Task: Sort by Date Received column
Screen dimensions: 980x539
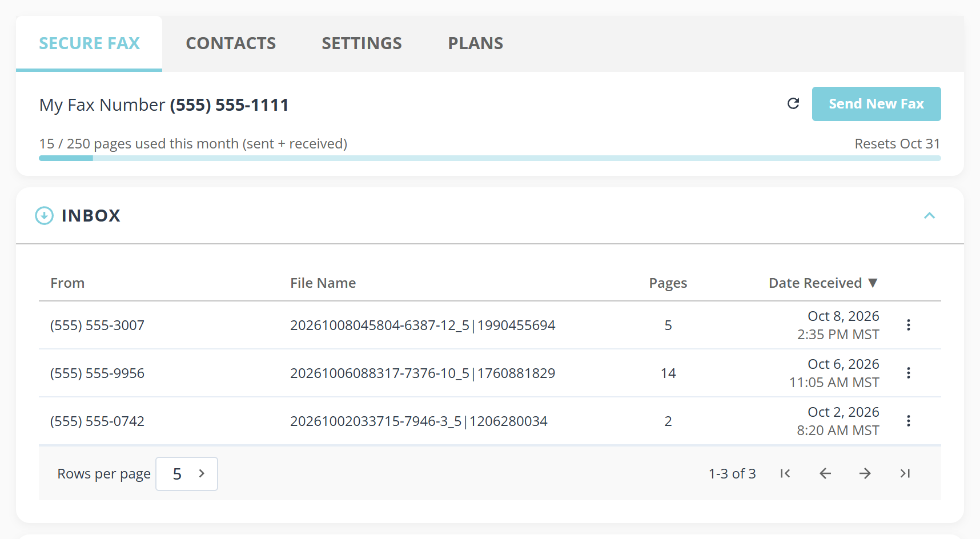Action: pyautogui.click(x=823, y=283)
